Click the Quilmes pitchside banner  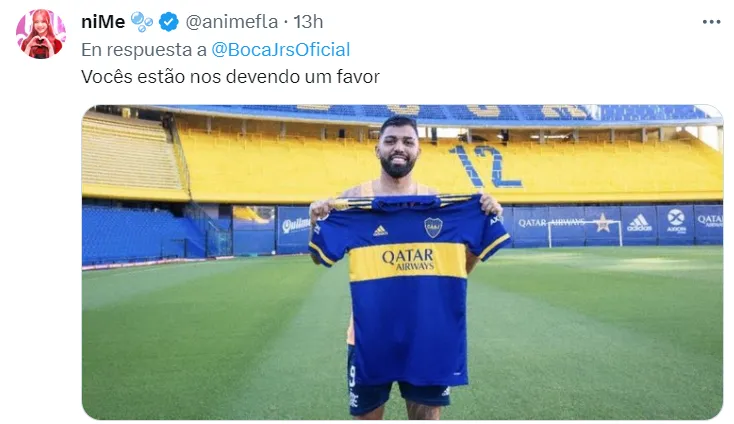click(x=294, y=227)
